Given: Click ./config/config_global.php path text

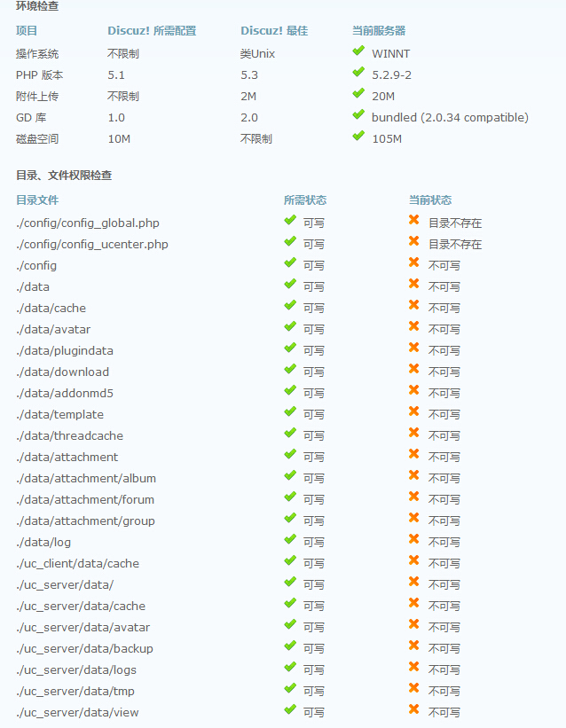Looking at the screenshot, I should click(x=87, y=223).
